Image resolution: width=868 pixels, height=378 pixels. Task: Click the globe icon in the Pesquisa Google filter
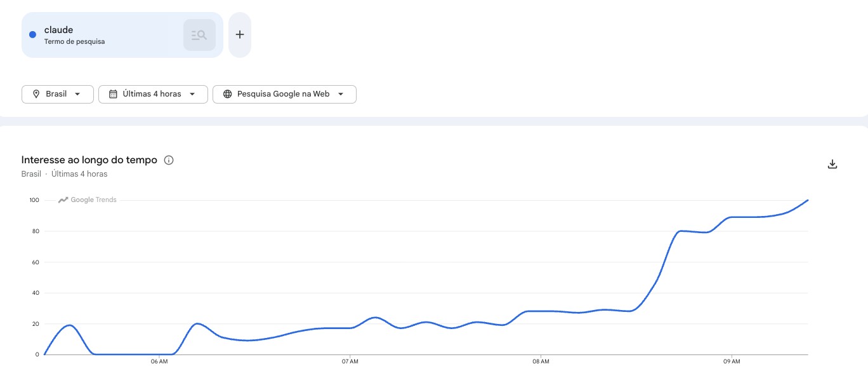point(227,94)
